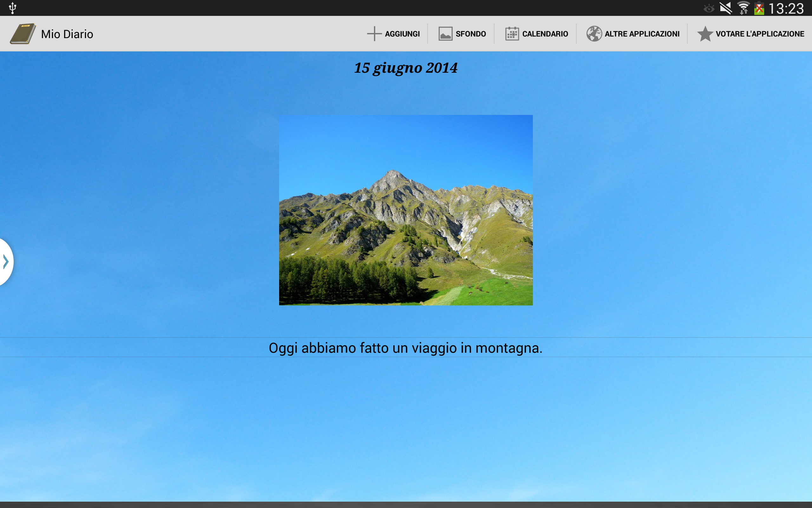812x508 pixels.
Task: Open the mountain photo thumbnail
Action: point(406,210)
